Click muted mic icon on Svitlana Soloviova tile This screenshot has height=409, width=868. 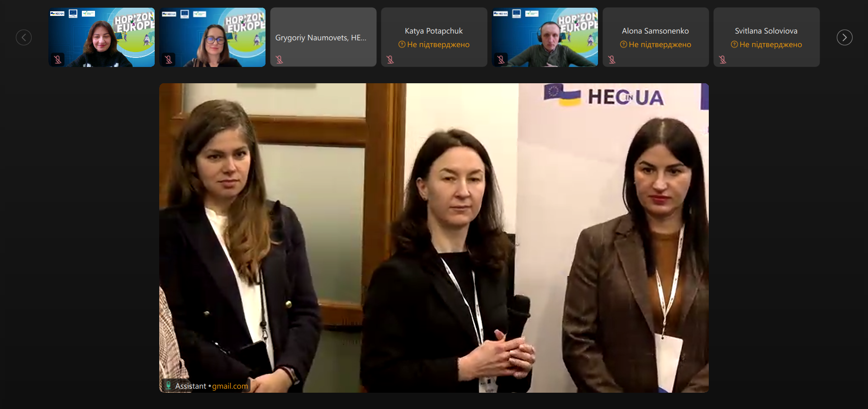pos(723,59)
